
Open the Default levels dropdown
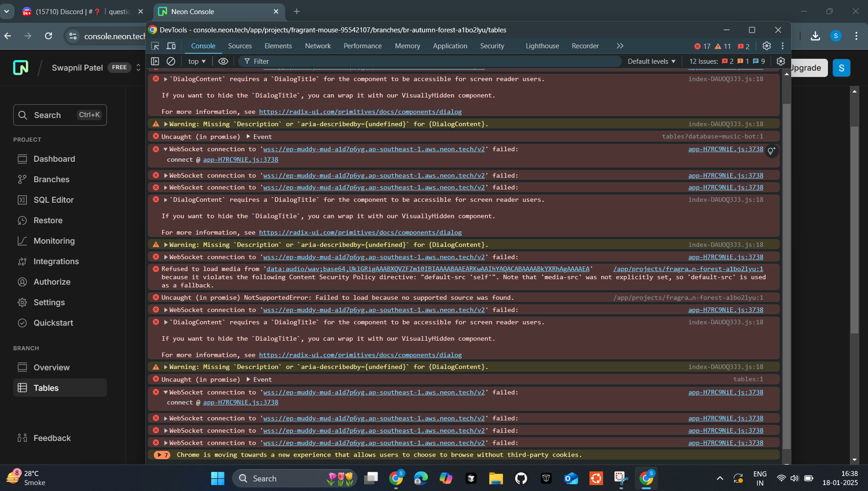pos(651,61)
